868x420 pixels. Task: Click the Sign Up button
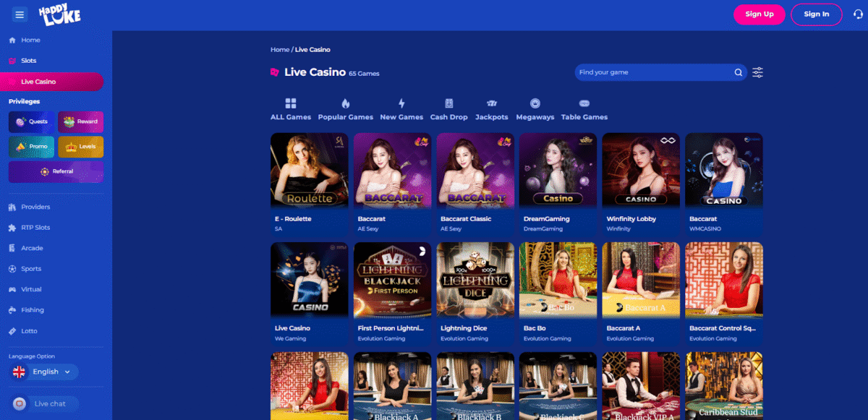(759, 14)
